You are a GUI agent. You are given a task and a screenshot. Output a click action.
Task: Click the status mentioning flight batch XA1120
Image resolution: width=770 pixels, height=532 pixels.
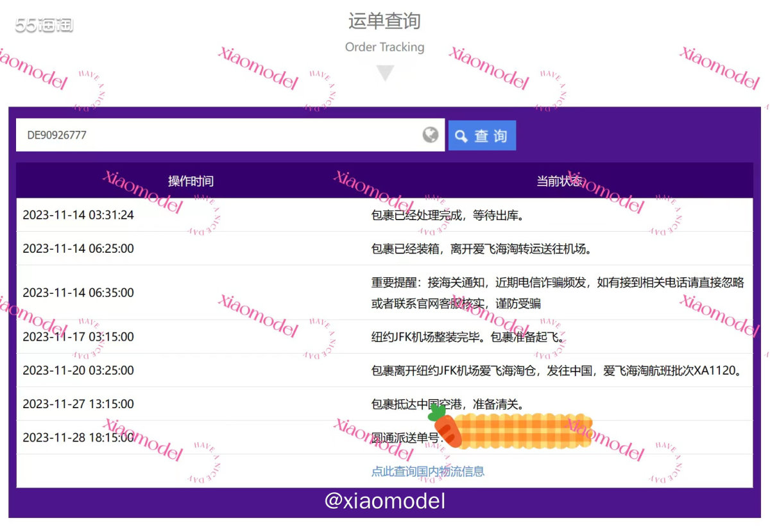[x=560, y=370]
